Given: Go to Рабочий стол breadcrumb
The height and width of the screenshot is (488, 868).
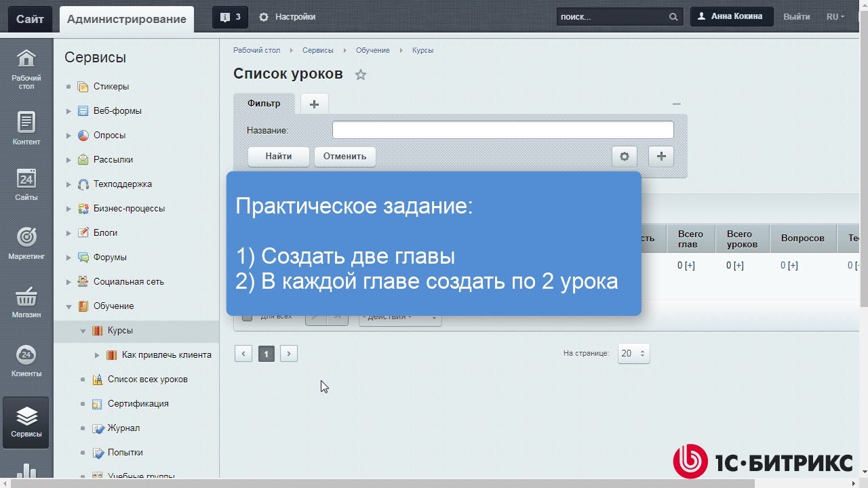Looking at the screenshot, I should (x=256, y=50).
